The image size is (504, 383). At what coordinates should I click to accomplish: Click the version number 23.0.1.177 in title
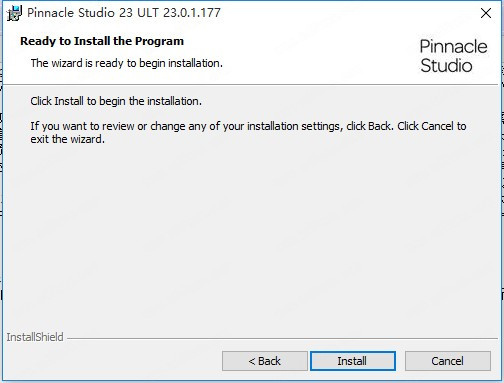tap(192, 13)
